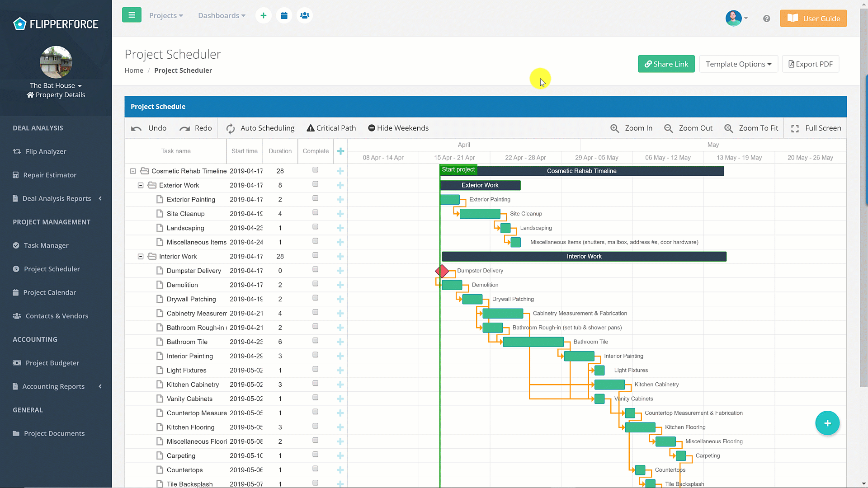Collapse the Exterior Work group
Image resolution: width=868 pixels, height=488 pixels.
tap(141, 185)
